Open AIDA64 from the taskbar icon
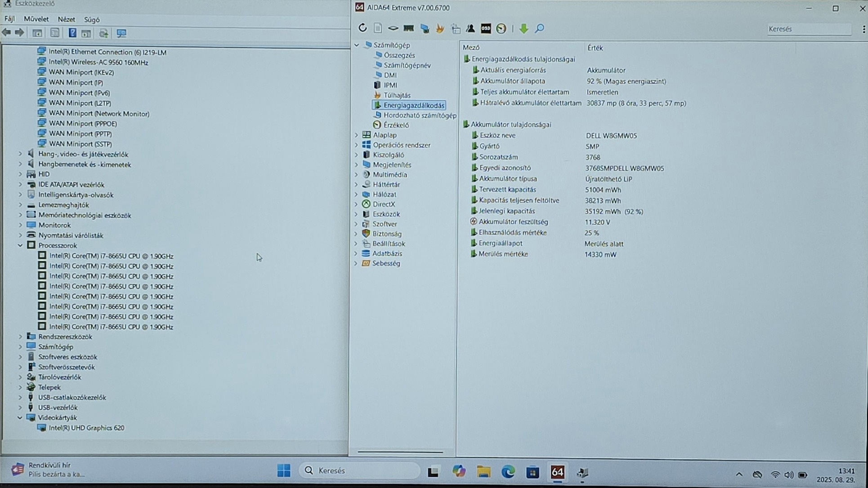The width and height of the screenshot is (868, 488). (x=557, y=472)
